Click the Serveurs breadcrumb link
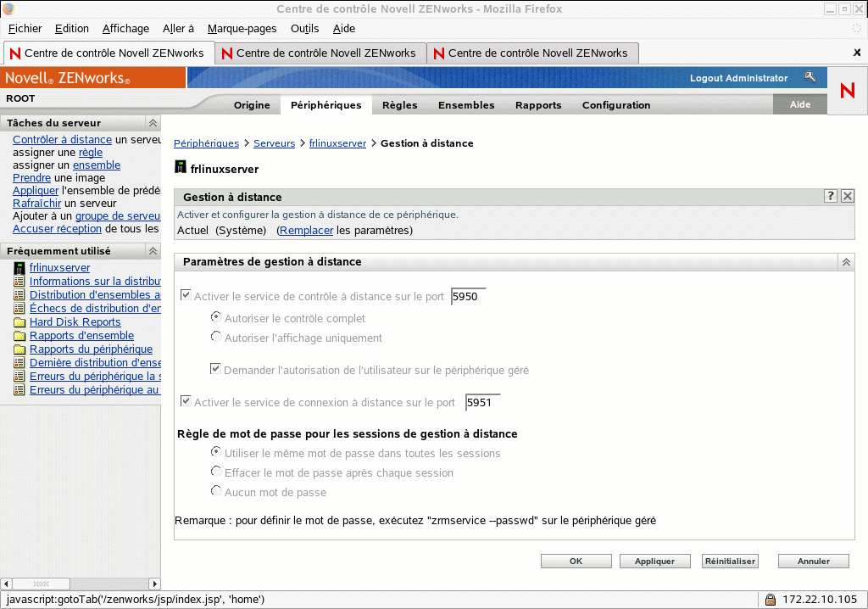868x609 pixels. click(x=274, y=143)
